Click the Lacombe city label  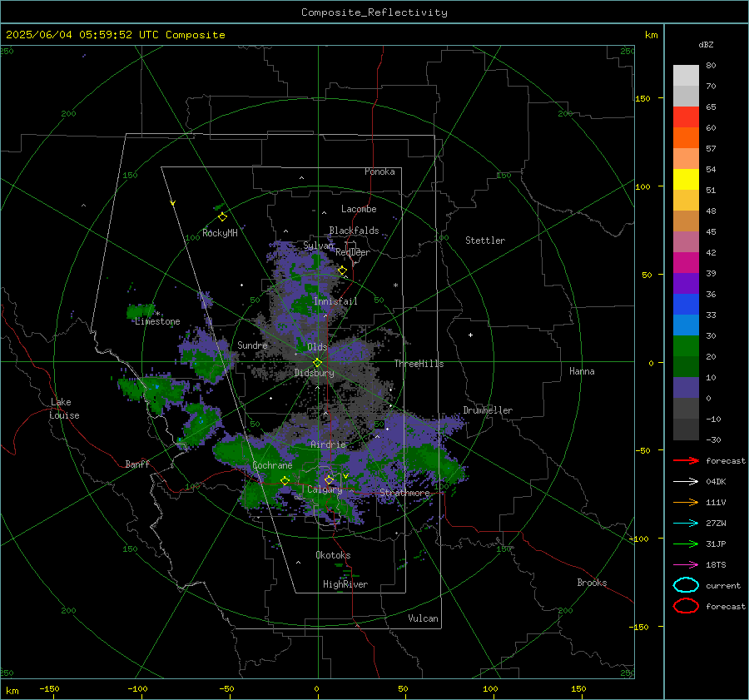(x=359, y=209)
